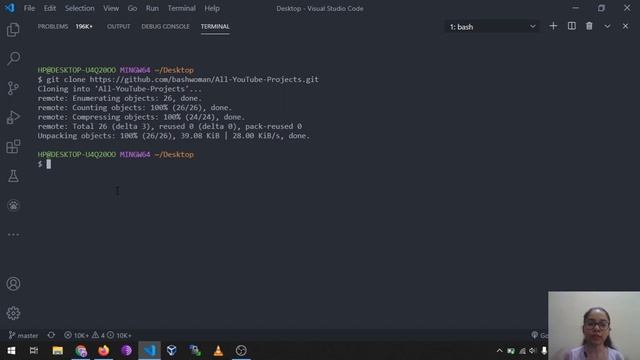
Task: Open the terminal selector dropdown '1: bash'
Action: point(492,27)
